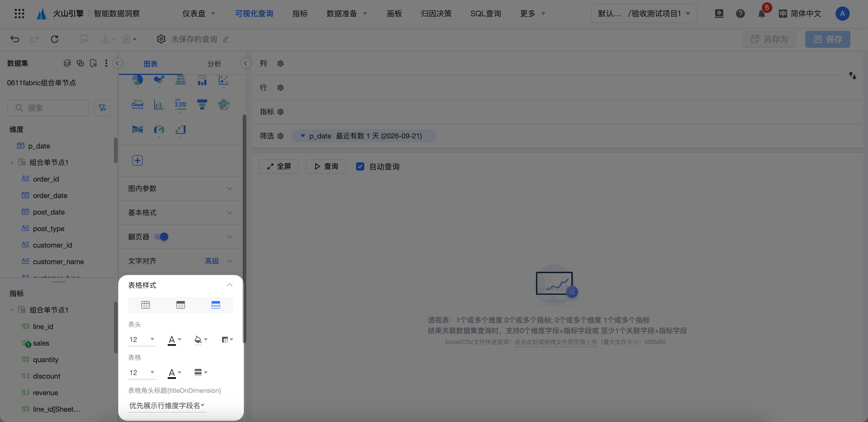Open the 归因决策 menu item
This screenshot has height=422, width=868.
click(436, 14)
